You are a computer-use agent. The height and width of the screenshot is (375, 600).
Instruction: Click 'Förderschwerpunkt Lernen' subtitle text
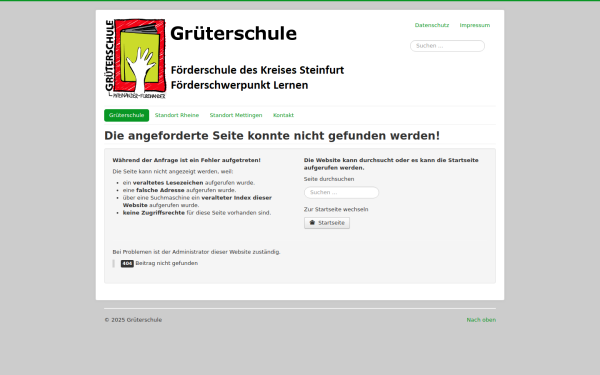(239, 85)
